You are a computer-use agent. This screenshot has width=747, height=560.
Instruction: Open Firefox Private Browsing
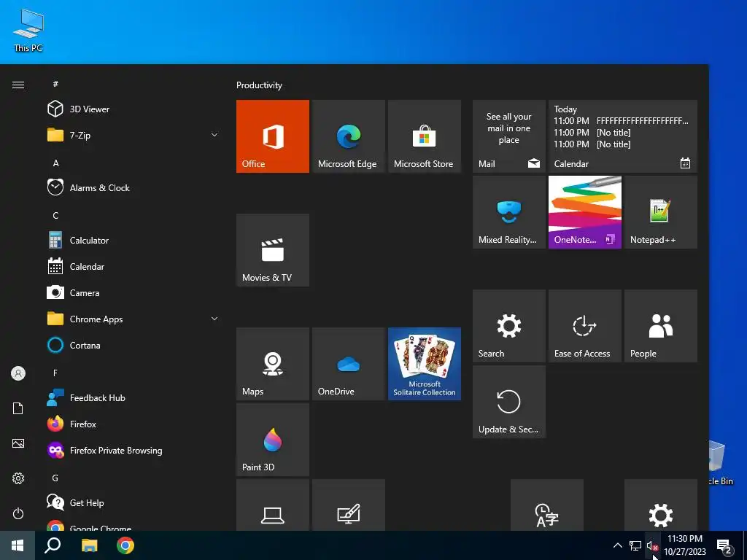133,450
